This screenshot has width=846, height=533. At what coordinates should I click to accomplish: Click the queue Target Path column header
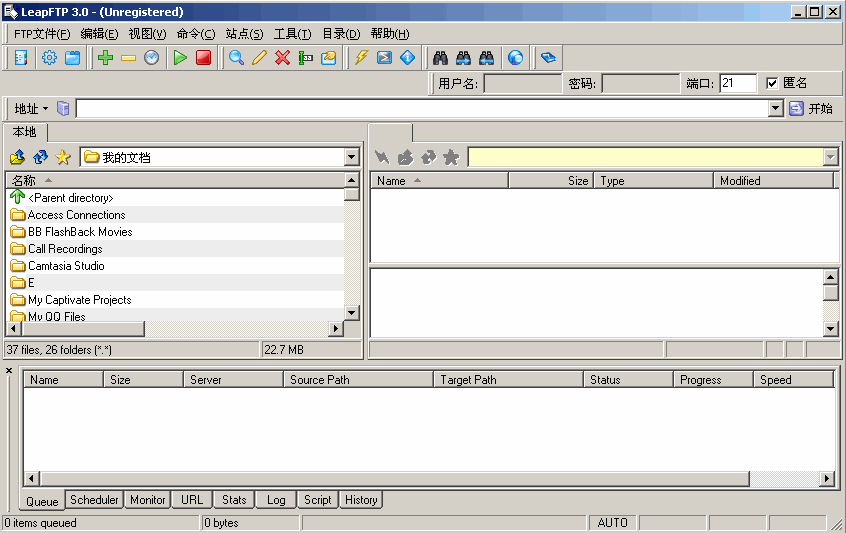click(508, 380)
